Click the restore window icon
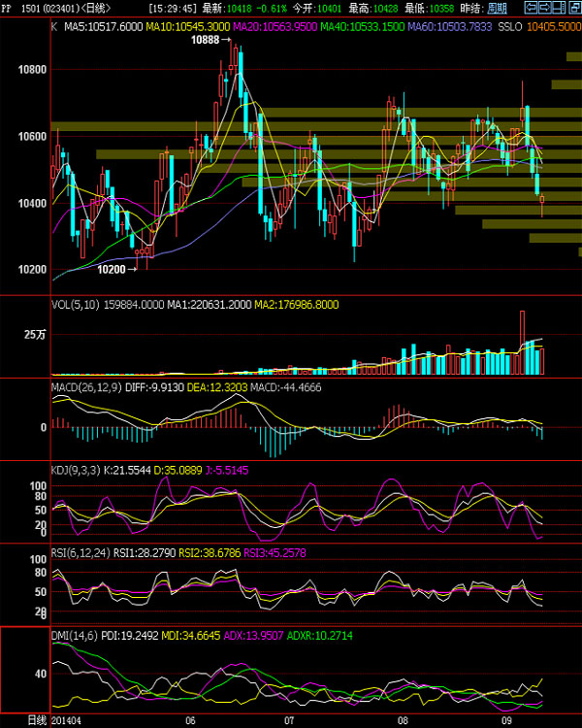Image resolution: width=582 pixels, height=728 pixels. point(573,8)
